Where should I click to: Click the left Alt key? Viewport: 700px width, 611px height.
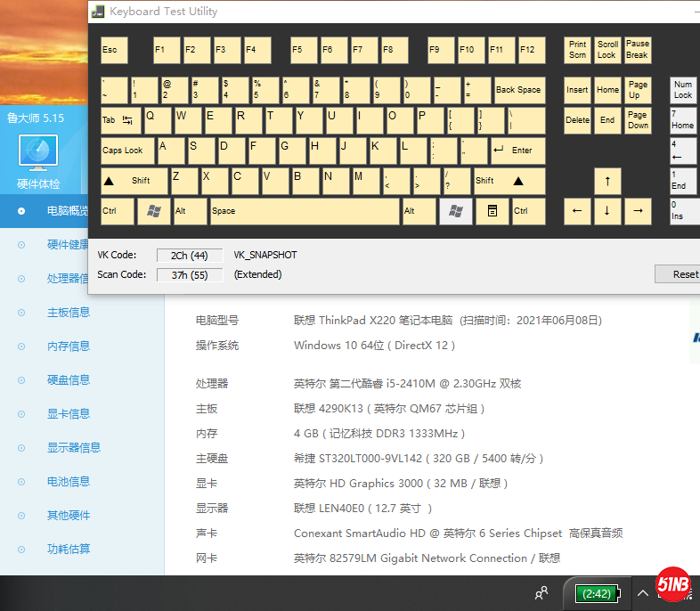tap(191, 211)
